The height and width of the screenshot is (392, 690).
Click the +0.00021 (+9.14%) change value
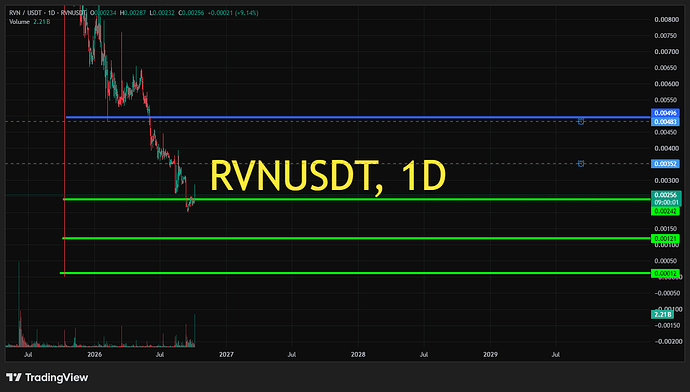tap(233, 13)
